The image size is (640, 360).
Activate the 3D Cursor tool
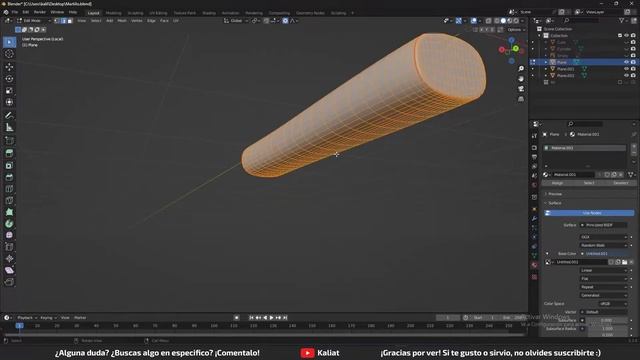point(9,54)
